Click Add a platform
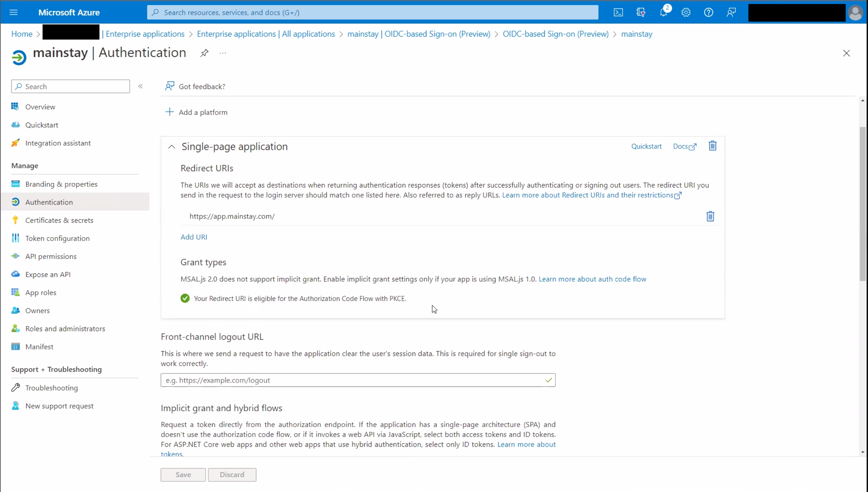868x492 pixels. tap(196, 112)
